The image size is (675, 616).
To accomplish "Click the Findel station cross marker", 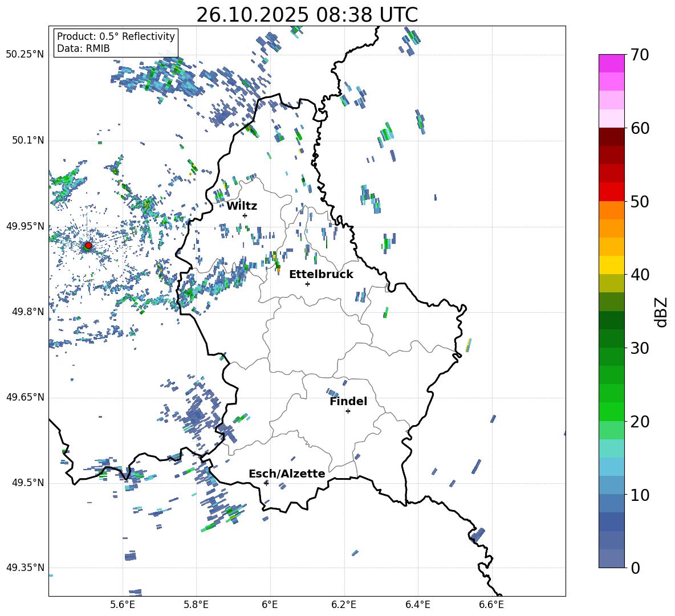I will tap(348, 411).
